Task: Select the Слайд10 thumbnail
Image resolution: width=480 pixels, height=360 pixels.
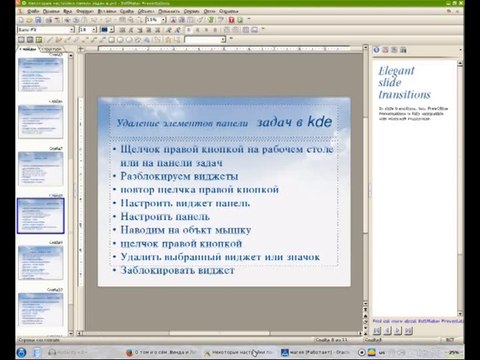Action: click(x=41, y=310)
